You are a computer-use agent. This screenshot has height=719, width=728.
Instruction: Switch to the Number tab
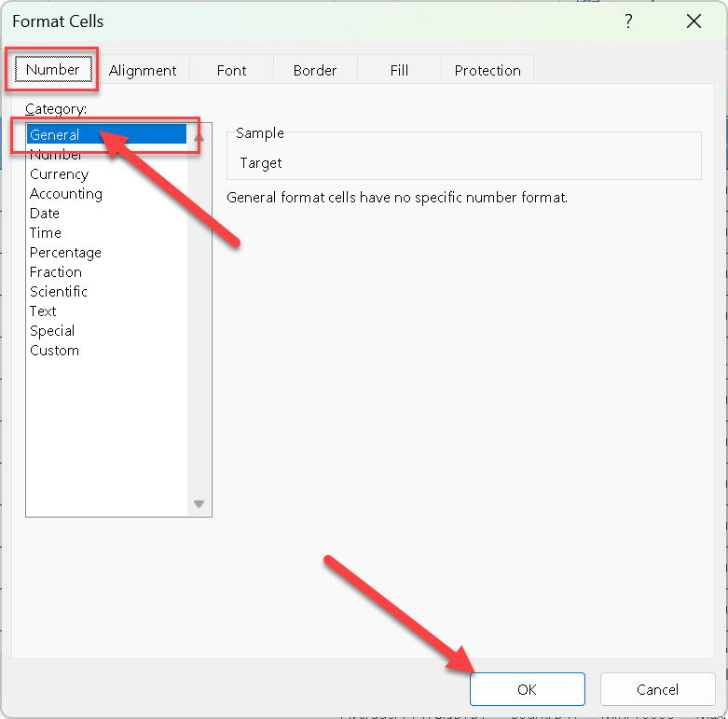click(53, 70)
